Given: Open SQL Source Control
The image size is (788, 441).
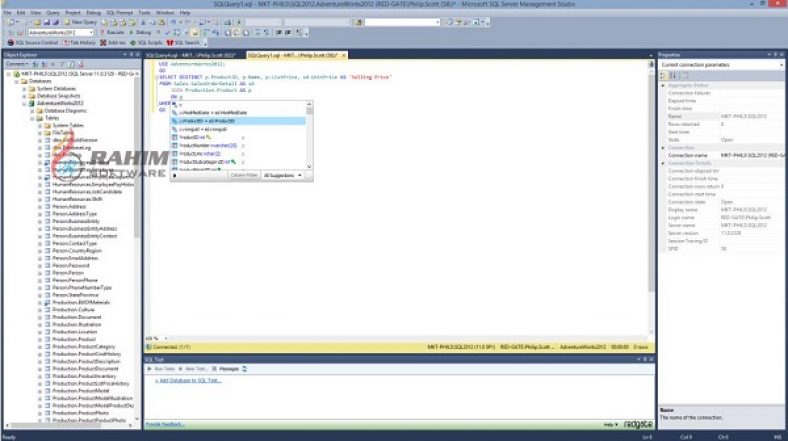Looking at the screenshot, I should [x=33, y=43].
